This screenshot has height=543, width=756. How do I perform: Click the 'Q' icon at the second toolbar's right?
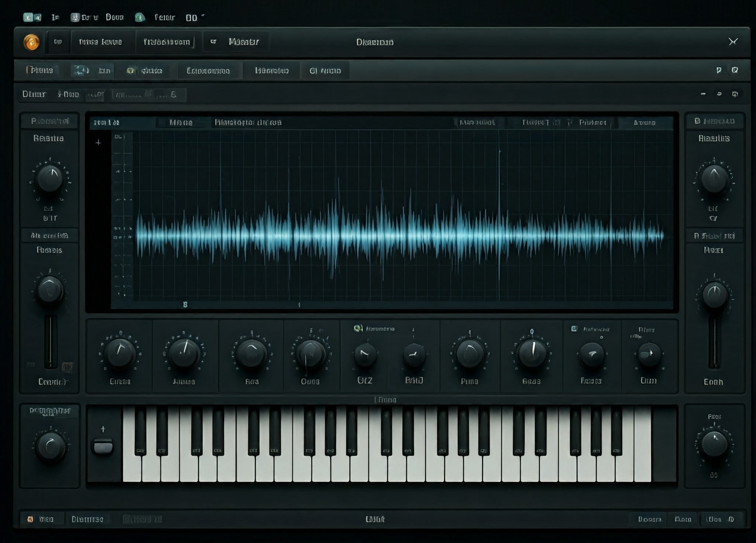pos(735,70)
